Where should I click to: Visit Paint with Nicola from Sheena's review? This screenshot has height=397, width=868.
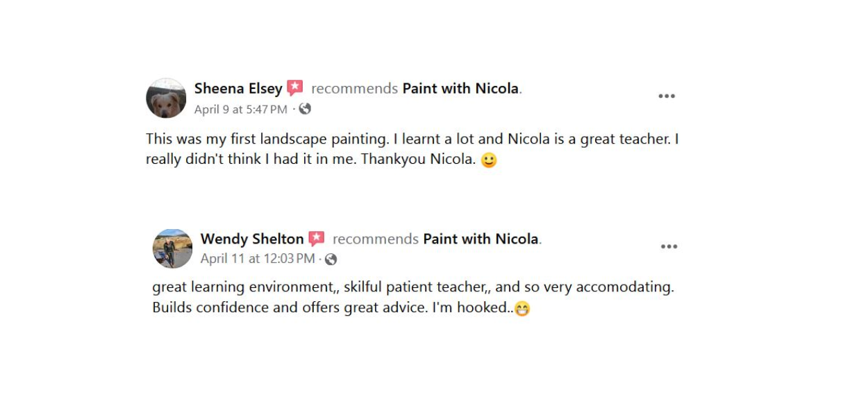460,89
